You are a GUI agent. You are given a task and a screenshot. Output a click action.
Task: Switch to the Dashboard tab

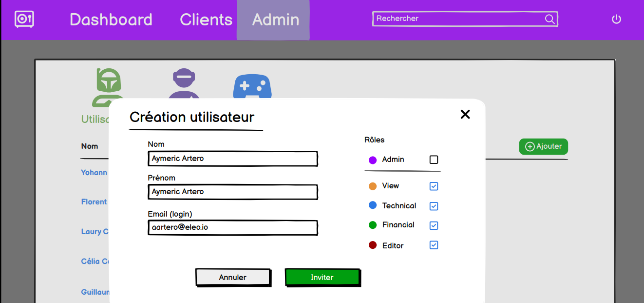point(111,20)
